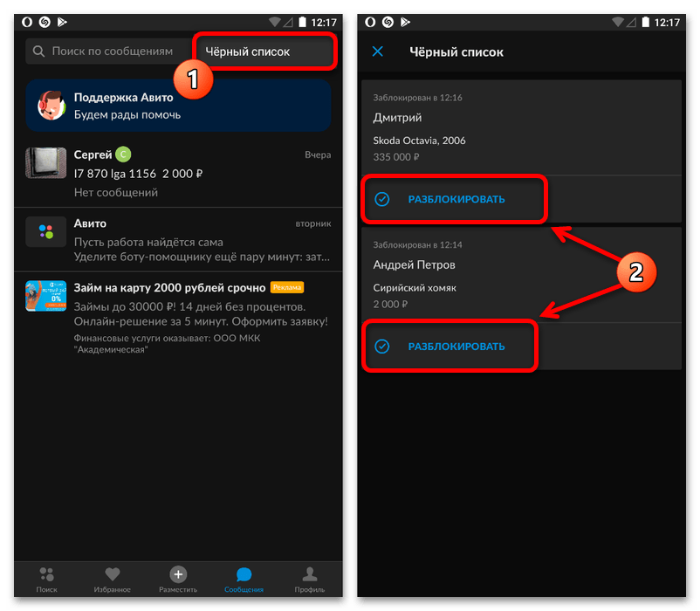The image size is (700, 611).
Task: Go to the Поиск tab
Action: 47,578
